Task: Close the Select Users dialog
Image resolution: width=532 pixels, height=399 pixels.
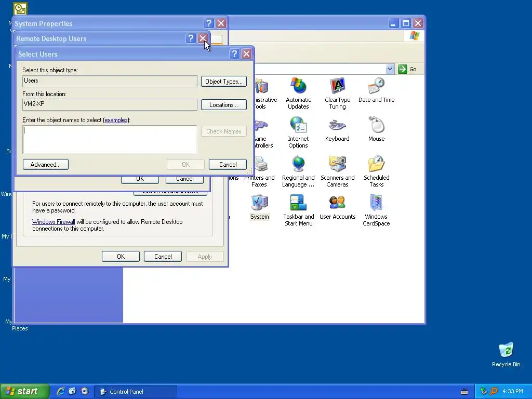Action: click(246, 54)
